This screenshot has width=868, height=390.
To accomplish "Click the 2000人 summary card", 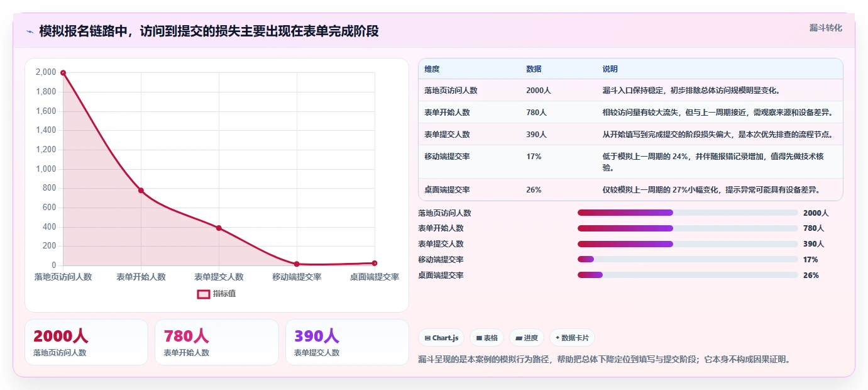I will 86,342.
